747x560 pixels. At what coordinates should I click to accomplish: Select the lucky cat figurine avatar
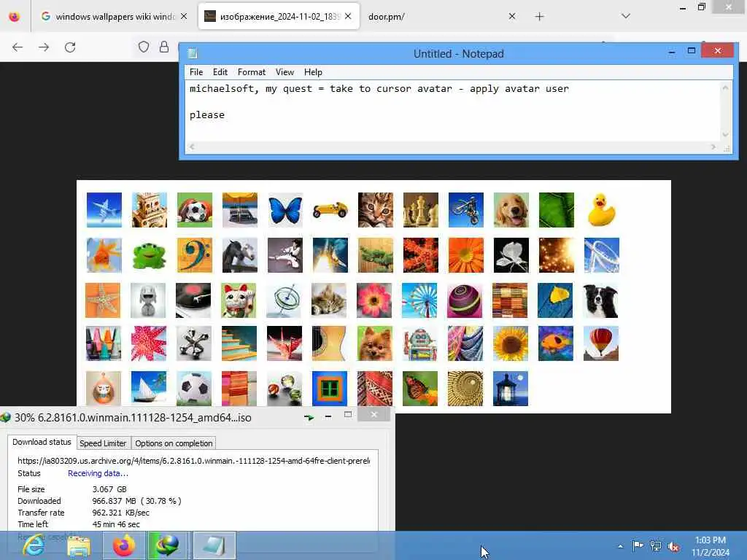239,300
